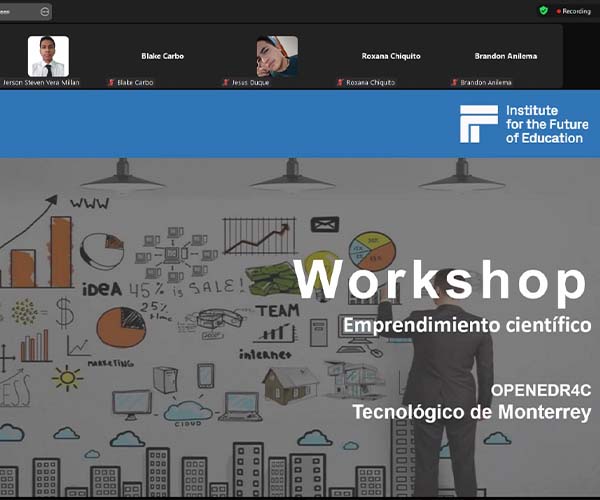Select Jerson Steven Vera Millan's video thumbnail
Viewport: 600px width, 500px height.
[x=49, y=56]
